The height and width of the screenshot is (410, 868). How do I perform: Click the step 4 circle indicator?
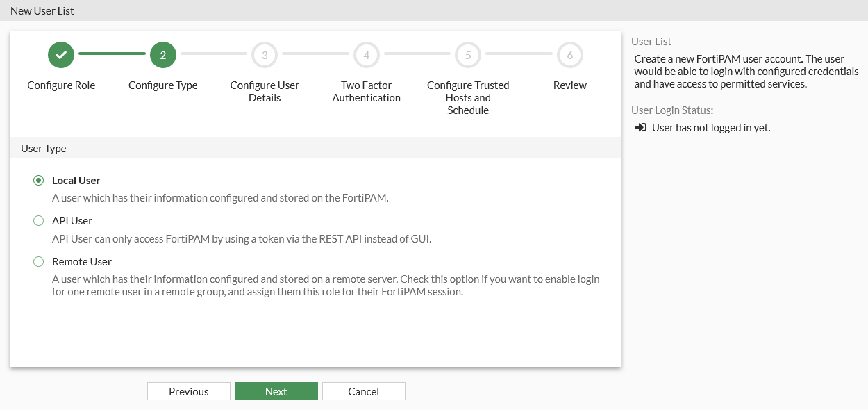366,55
